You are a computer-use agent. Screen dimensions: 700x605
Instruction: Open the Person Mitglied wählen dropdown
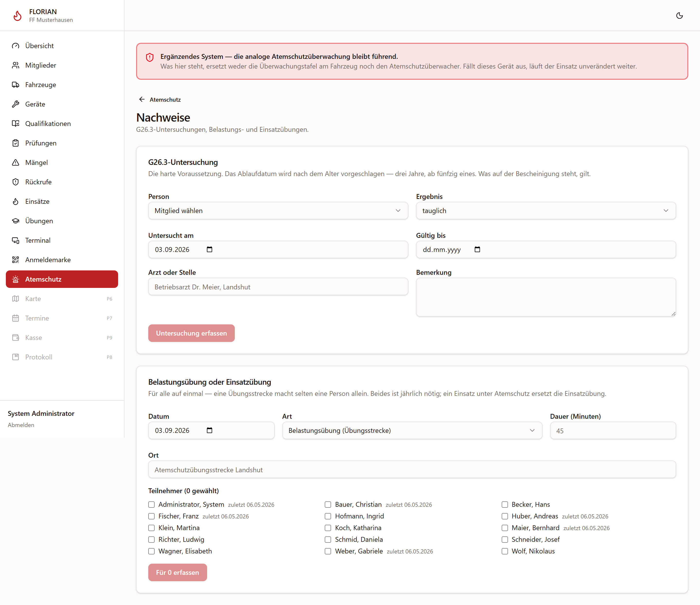click(278, 211)
